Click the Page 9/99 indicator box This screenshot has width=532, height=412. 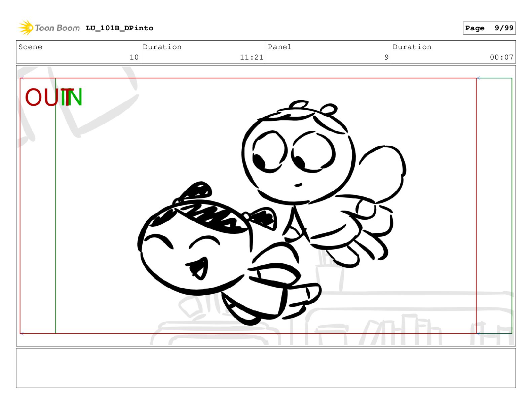point(489,28)
